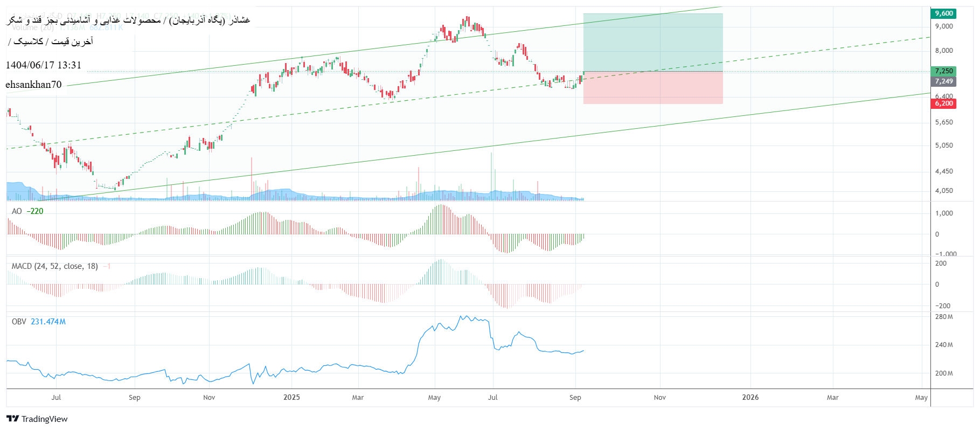Select the MACD (24, 52, close, 18) legend

54,266
